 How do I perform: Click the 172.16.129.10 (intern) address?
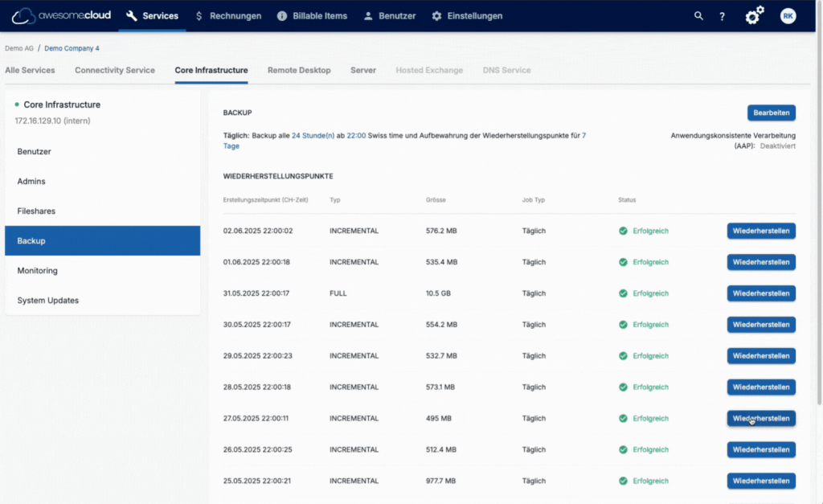point(52,121)
